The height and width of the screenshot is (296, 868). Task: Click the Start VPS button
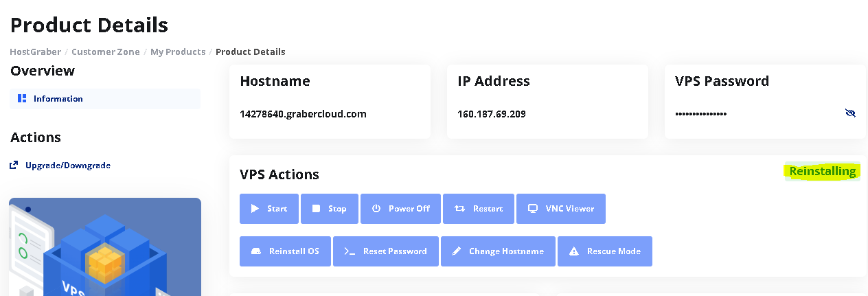click(x=269, y=209)
